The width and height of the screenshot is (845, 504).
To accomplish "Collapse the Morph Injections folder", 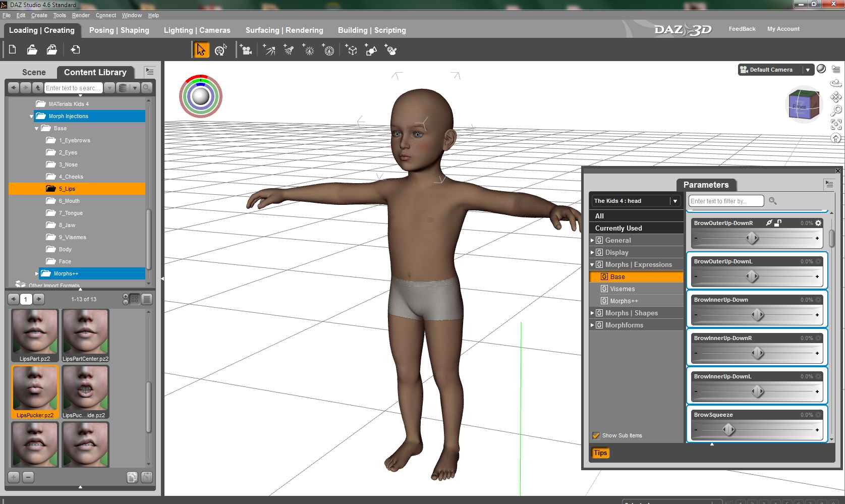I will (31, 117).
